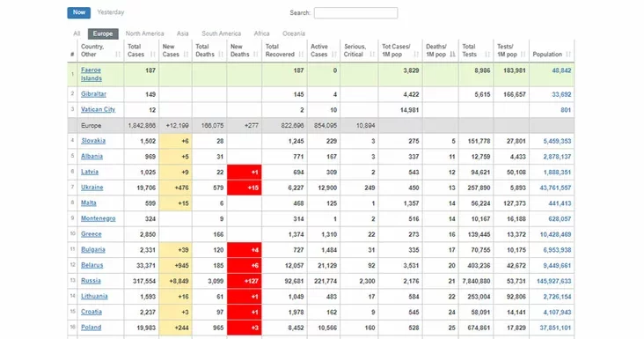The height and width of the screenshot is (339, 644).
Task: Open the Malta country link
Action: coord(89,203)
